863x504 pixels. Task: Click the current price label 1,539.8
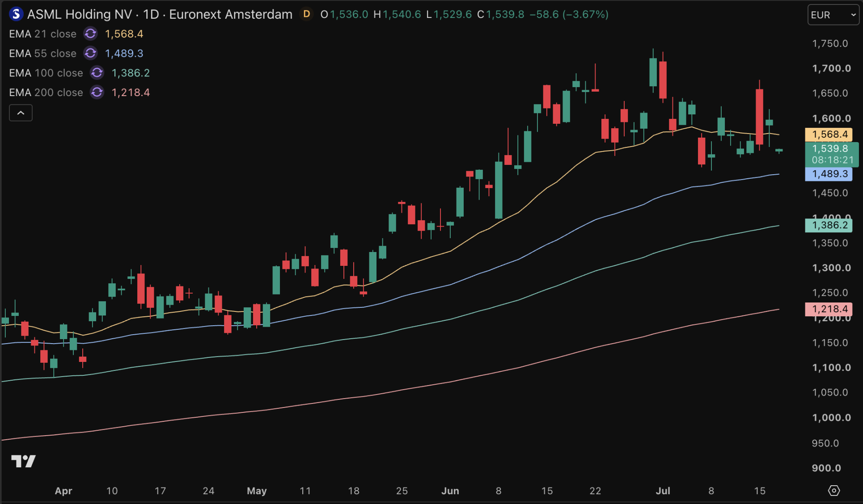pyautogui.click(x=832, y=154)
